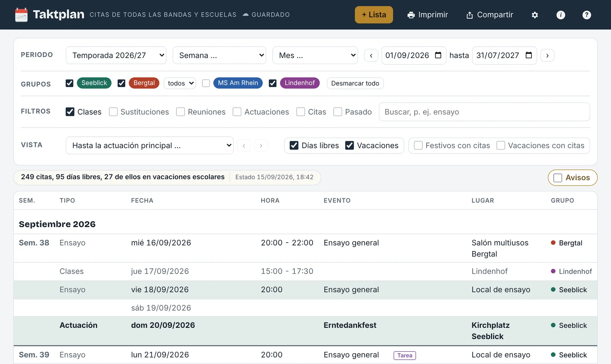Toggle the Días libres checkbox

pos(294,146)
